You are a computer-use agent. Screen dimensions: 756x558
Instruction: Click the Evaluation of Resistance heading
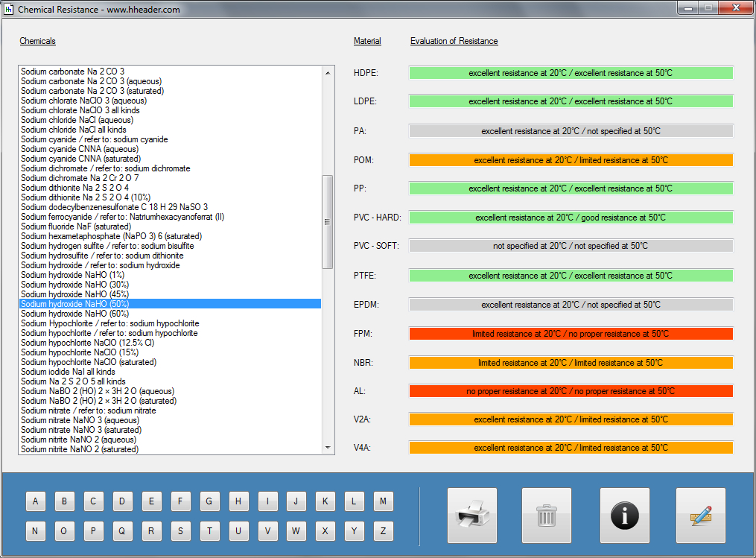[x=454, y=41]
